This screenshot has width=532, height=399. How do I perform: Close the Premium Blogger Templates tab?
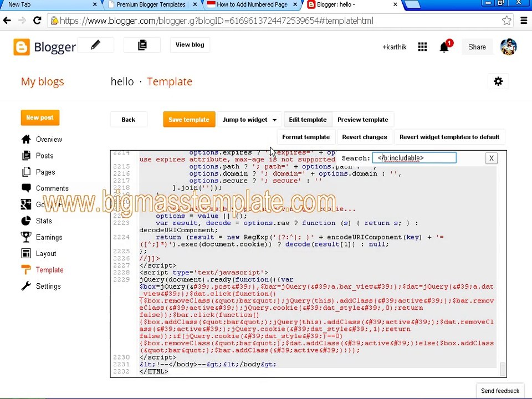tap(195, 5)
